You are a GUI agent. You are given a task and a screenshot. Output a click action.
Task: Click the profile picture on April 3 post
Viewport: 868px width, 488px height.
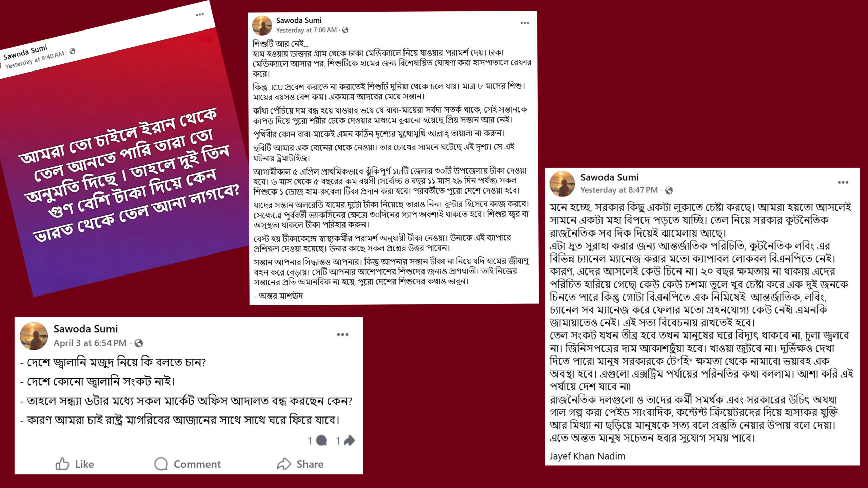(34, 336)
